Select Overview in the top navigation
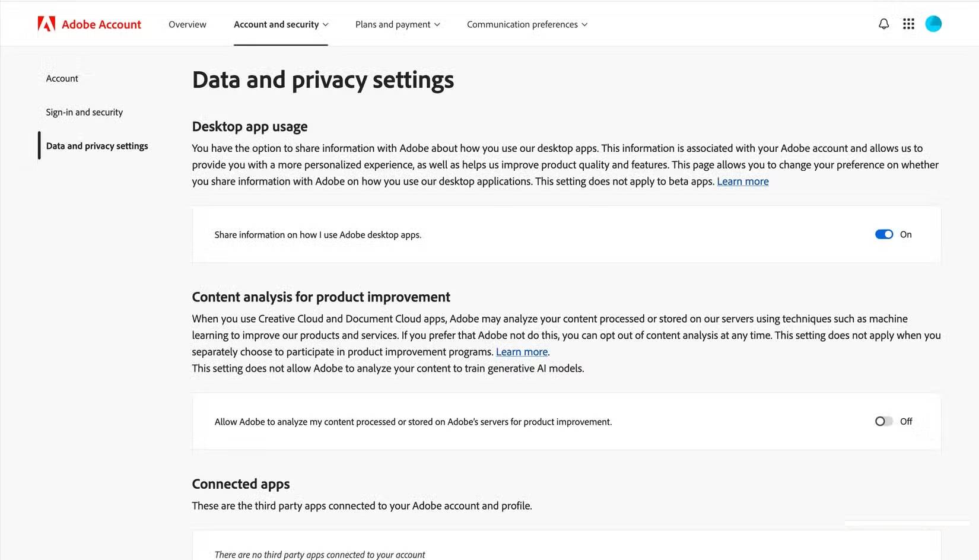This screenshot has height=560, width=979. pos(187,24)
